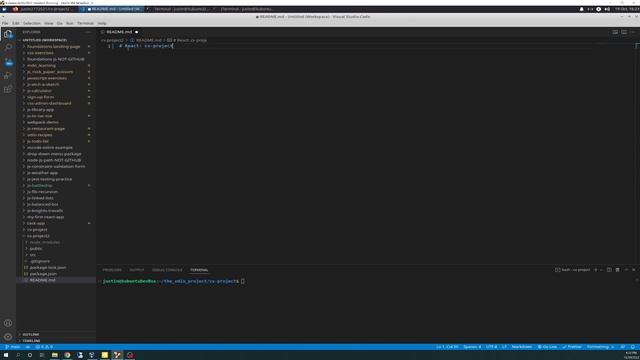Click Ln, Col cursor position in status bar
The image size is (640, 360).
pos(447,347)
